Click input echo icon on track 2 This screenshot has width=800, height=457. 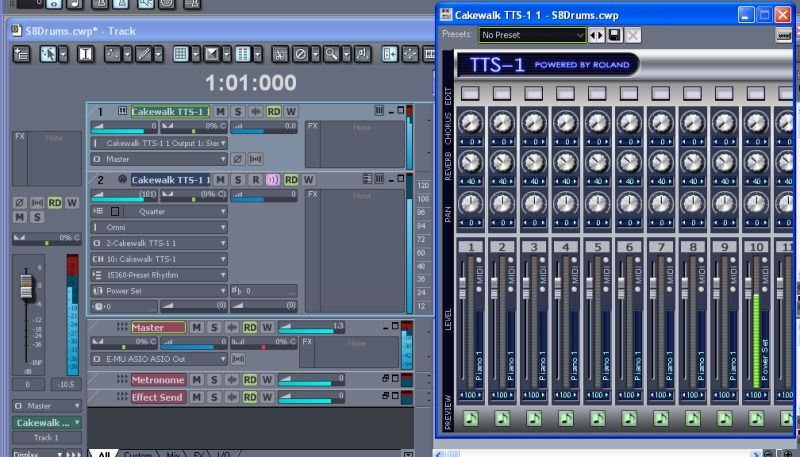coord(272,180)
